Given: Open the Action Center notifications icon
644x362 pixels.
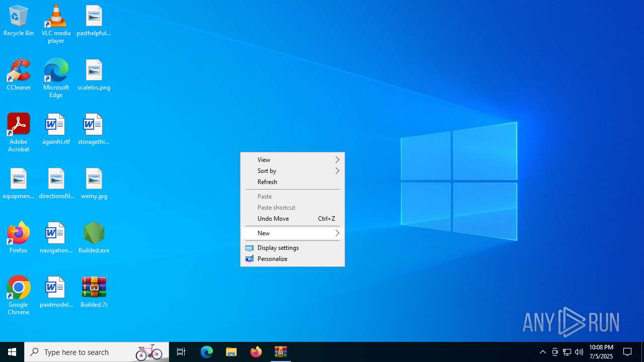Looking at the screenshot, I should pyautogui.click(x=628, y=352).
